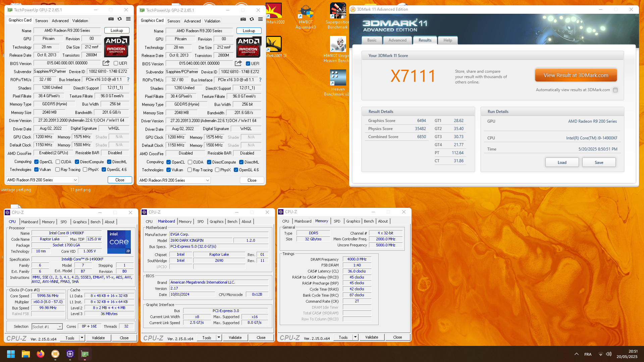Toggle OpenCL checkbox in left GPU-Z window
644x362 pixels.
(36, 162)
